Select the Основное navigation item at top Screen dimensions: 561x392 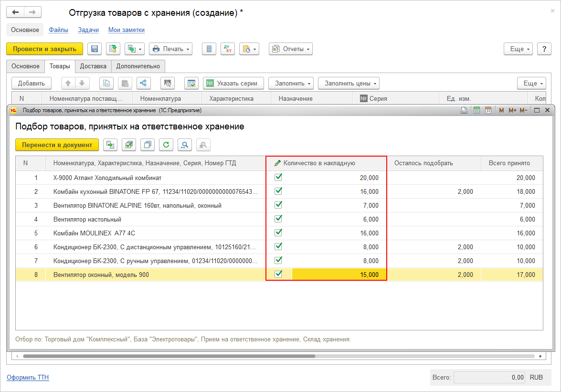pos(25,30)
